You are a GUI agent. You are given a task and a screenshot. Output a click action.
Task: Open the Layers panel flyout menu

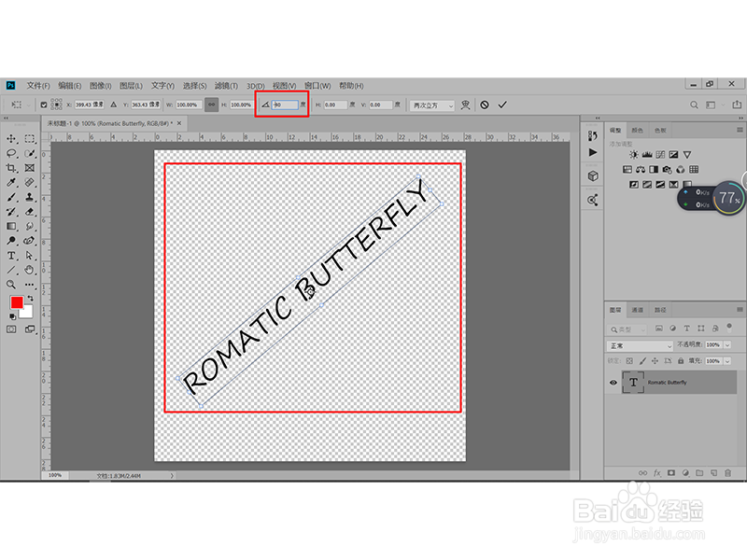pos(740,310)
